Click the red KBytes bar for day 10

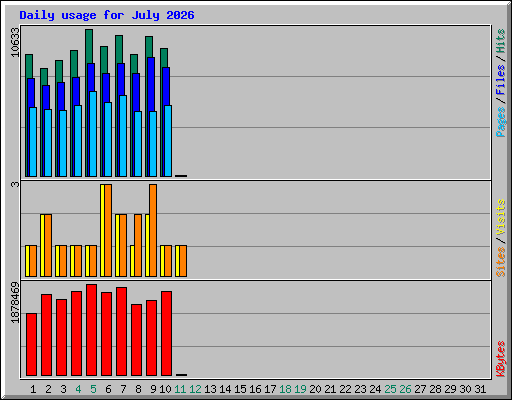pyautogui.click(x=166, y=333)
